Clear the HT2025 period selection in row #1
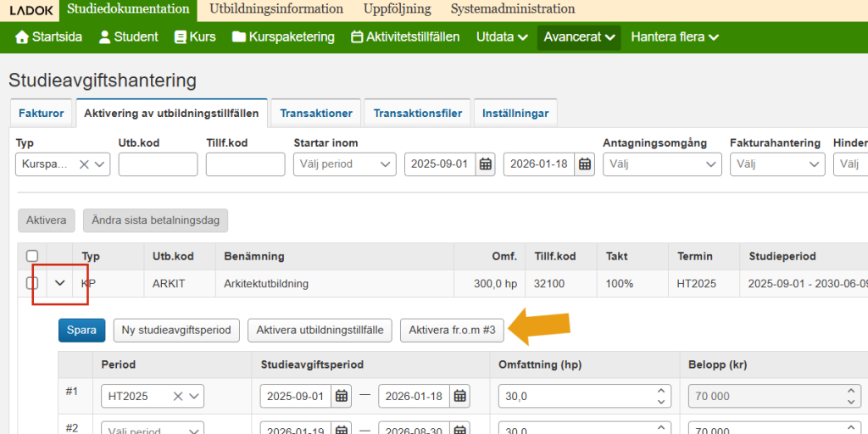The width and height of the screenshot is (868, 434). point(178,397)
